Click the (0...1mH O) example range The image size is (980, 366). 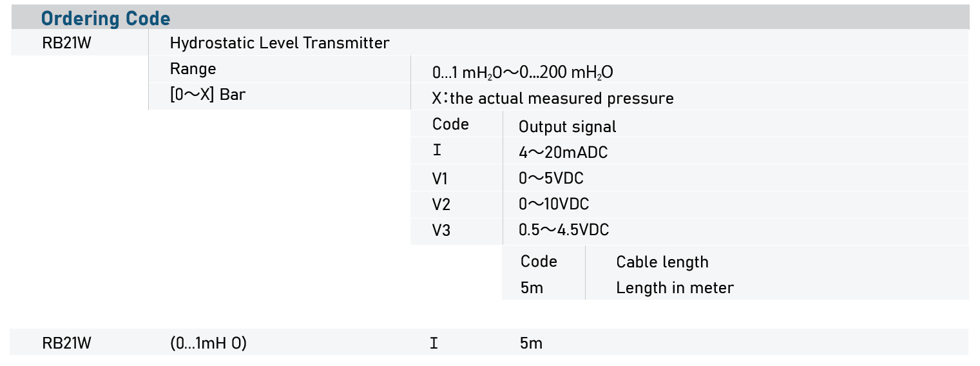pos(208,344)
